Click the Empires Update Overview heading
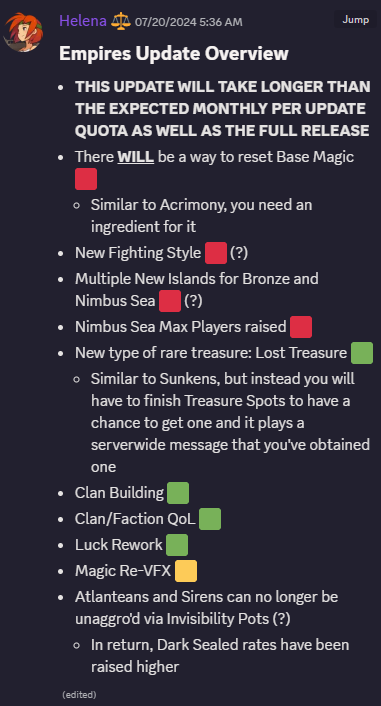381x706 pixels. [173, 54]
